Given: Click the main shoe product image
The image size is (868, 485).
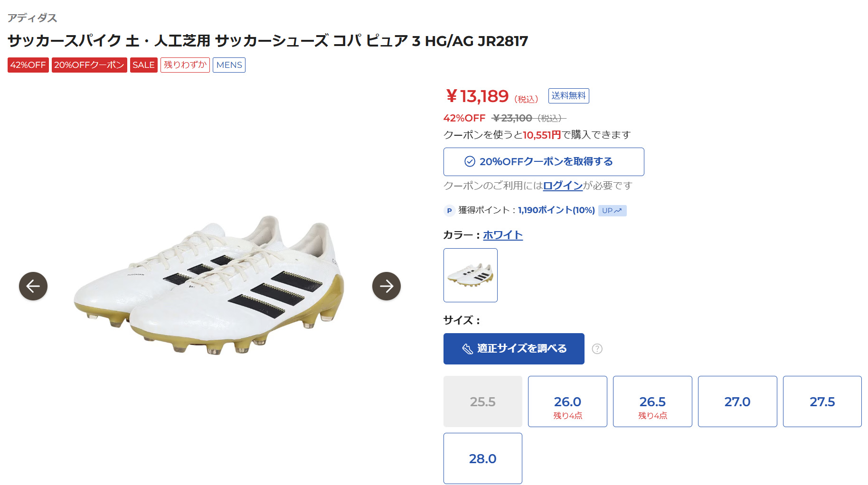Looking at the screenshot, I should point(209,285).
